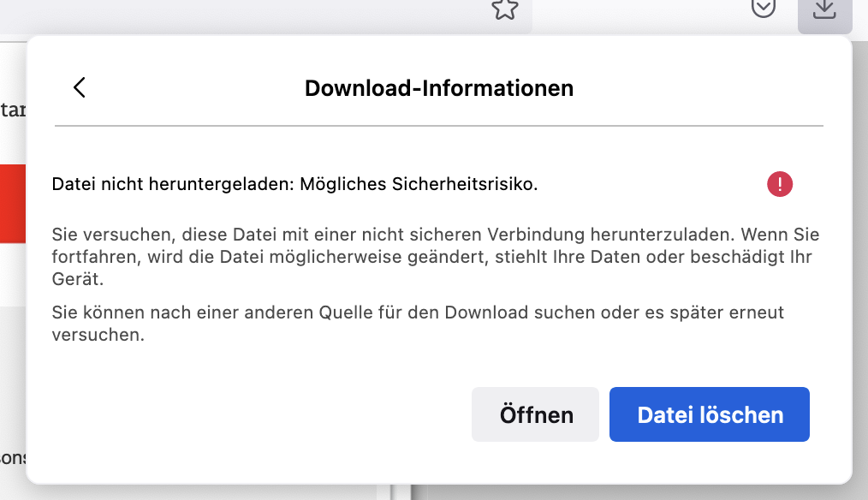Click the word 'versuchen.' ending the last paragraph
The image size is (868, 500).
[x=98, y=335]
